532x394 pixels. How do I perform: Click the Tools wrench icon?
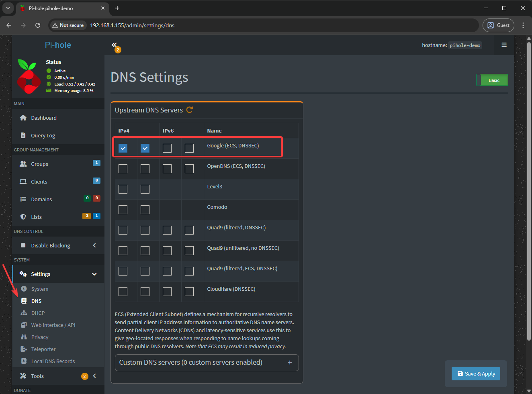pos(23,376)
